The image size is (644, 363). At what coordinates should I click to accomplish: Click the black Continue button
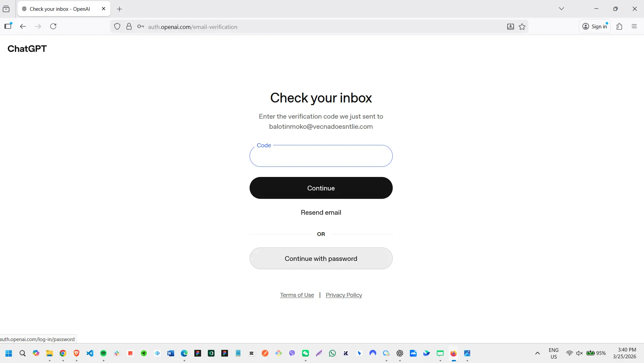click(321, 188)
